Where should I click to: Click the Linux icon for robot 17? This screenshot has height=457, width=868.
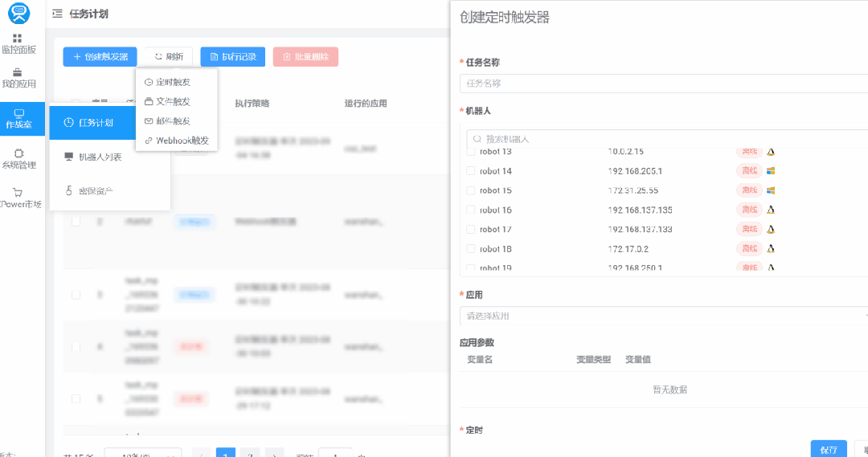771,229
